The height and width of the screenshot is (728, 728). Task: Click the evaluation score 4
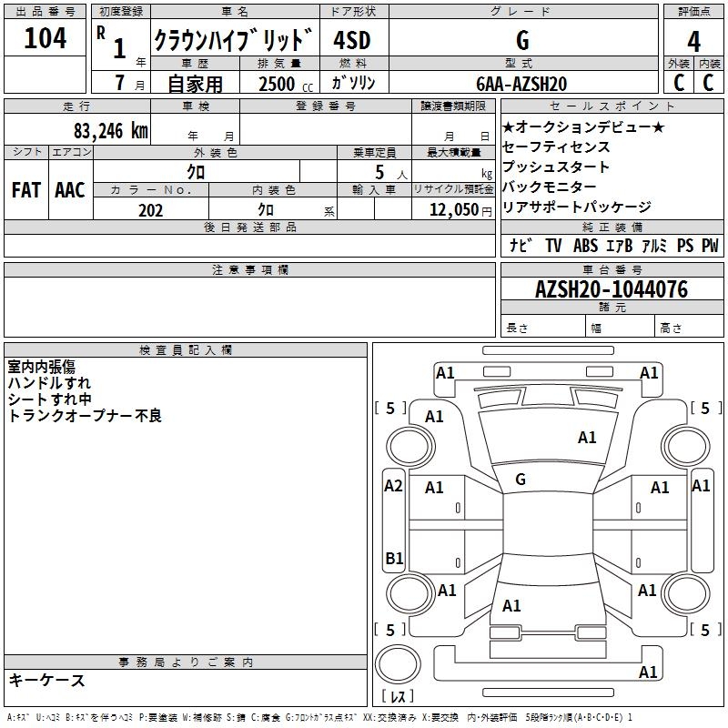tap(693, 42)
